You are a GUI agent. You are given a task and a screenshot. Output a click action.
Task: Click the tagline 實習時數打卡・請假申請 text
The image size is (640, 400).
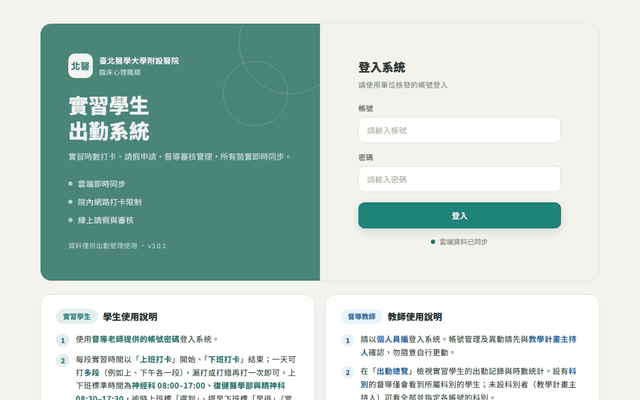[x=112, y=157]
